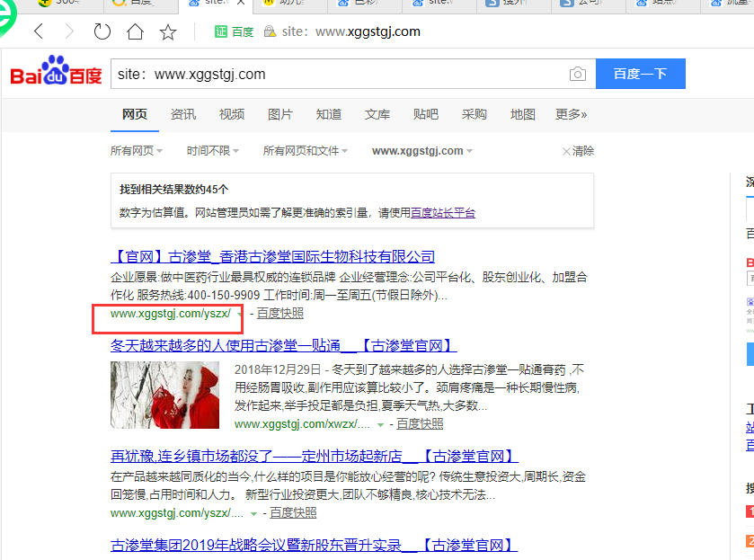Viewport: 754px width, 560px height.
Task: Open result 冬天越来越多的人使用古渗堂一贴通
Action: [284, 345]
